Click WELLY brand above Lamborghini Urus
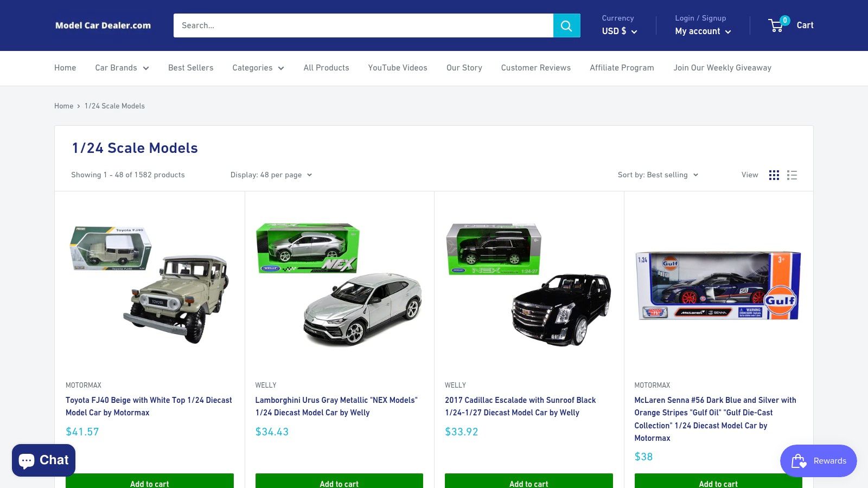 point(266,385)
